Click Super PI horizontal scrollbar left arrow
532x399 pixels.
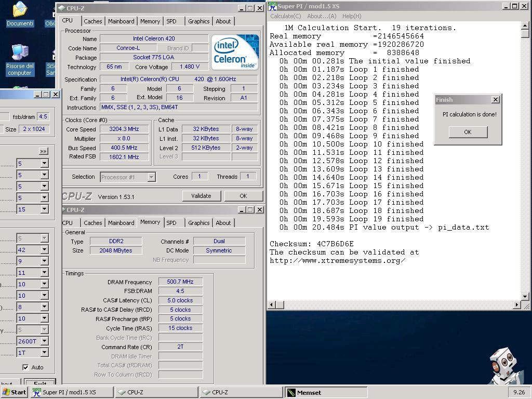[x=271, y=304]
